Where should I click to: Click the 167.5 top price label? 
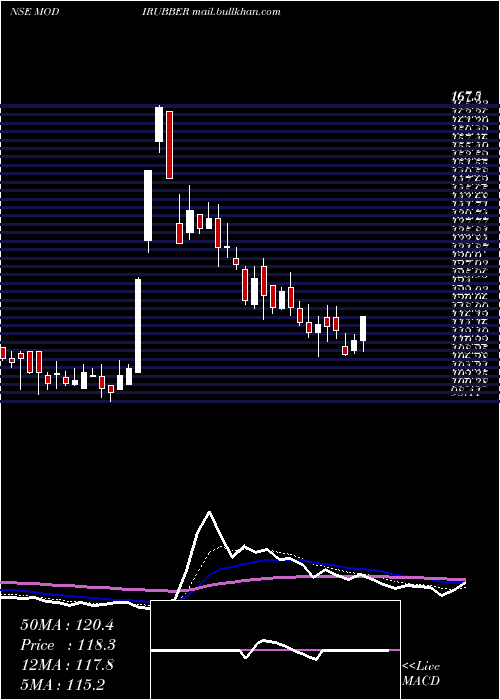(466, 96)
